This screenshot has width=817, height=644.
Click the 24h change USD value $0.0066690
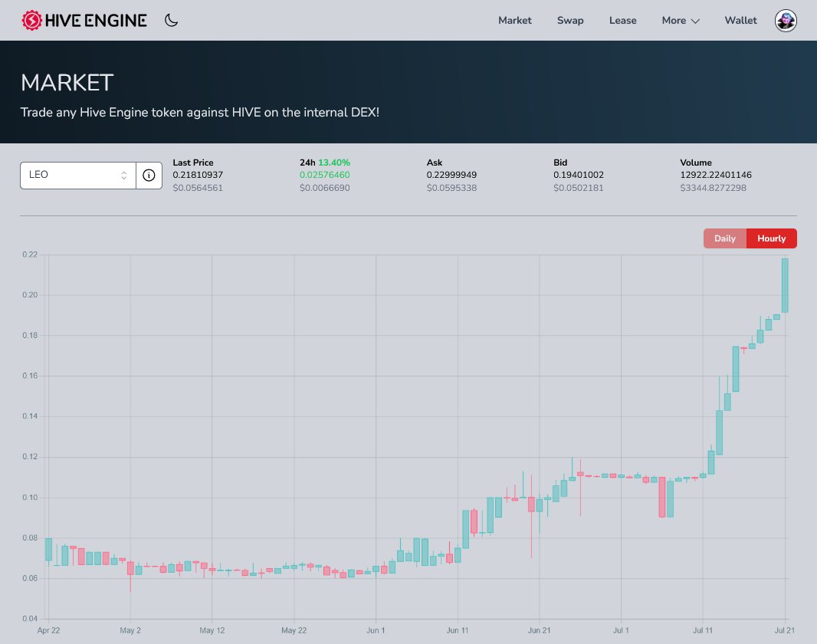(325, 188)
